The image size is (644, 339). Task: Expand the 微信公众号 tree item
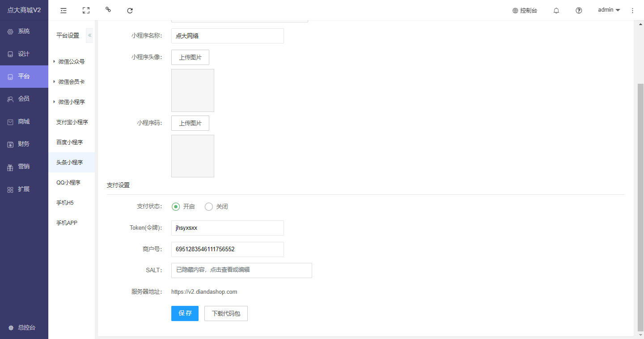pyautogui.click(x=54, y=61)
